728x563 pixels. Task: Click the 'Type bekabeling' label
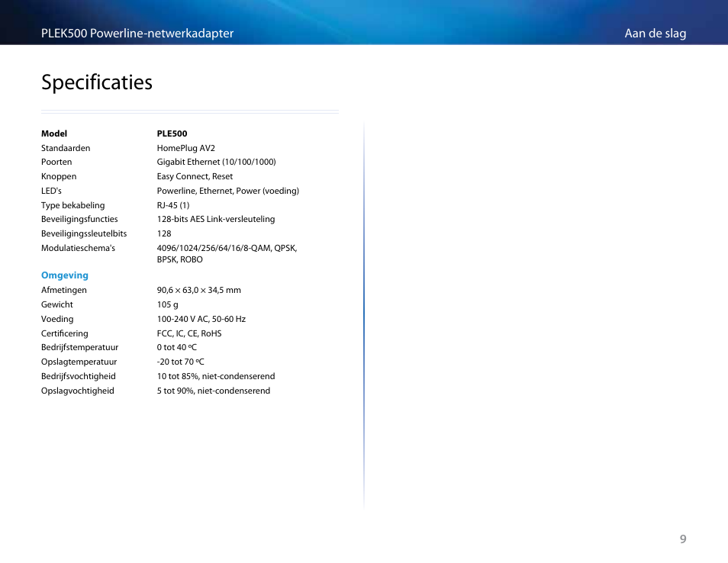73,205
